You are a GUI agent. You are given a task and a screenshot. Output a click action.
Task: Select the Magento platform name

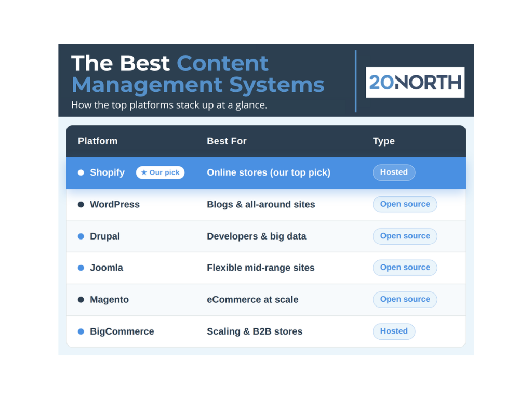(x=109, y=300)
